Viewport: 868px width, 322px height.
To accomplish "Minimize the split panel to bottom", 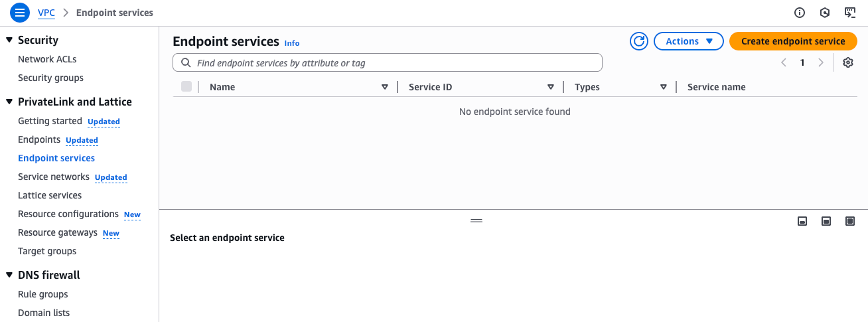I will pyautogui.click(x=802, y=221).
